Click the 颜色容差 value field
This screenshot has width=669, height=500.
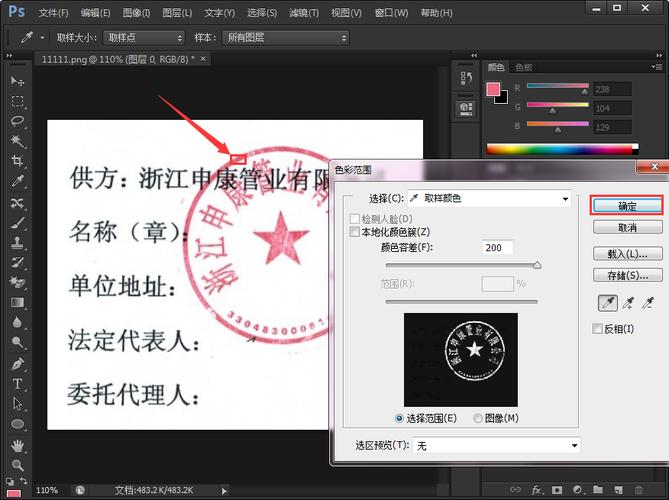[497, 247]
